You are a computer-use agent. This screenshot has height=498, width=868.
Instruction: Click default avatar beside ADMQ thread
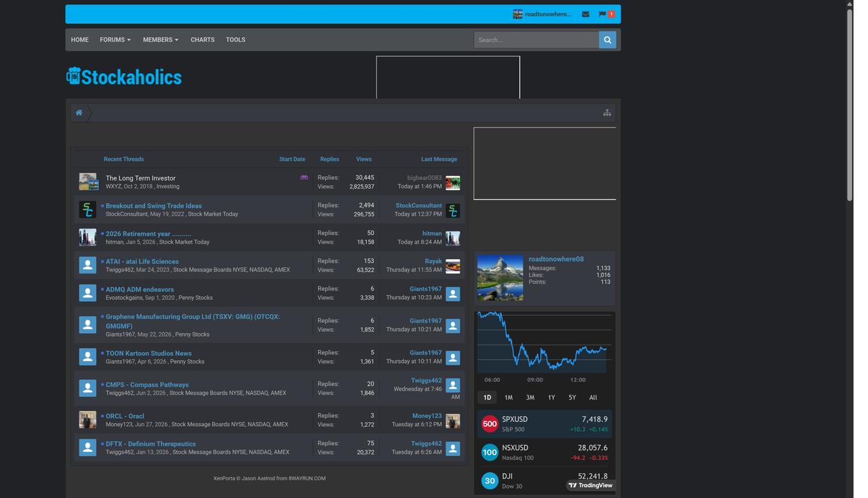click(88, 293)
